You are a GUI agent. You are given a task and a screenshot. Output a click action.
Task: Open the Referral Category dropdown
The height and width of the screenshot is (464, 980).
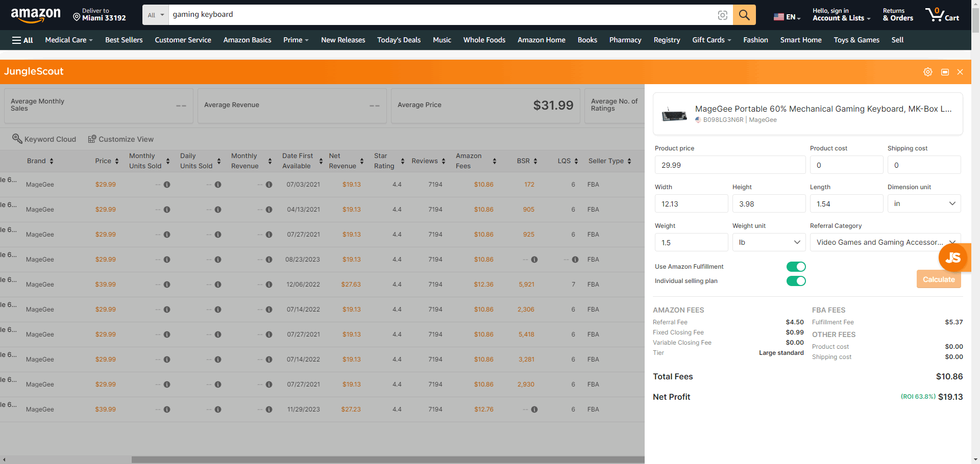pyautogui.click(x=886, y=242)
